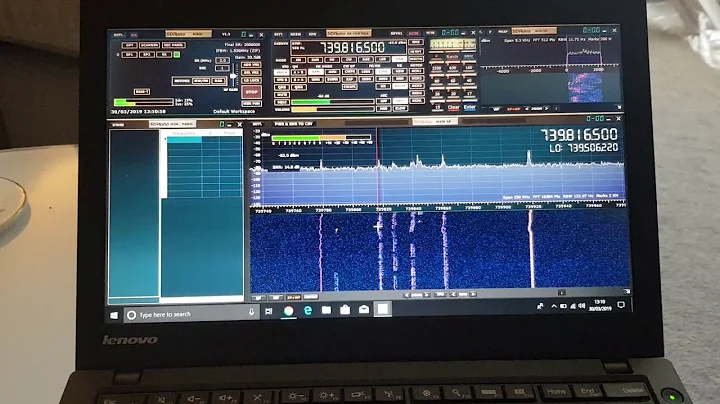The image size is (720, 404).
Task: Open the SR (MHz) sample rate dropdown
Action: coord(223,61)
